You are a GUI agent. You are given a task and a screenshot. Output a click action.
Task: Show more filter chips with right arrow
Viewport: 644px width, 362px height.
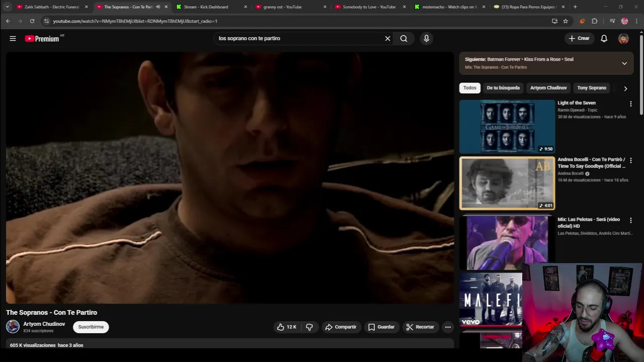tap(625, 88)
